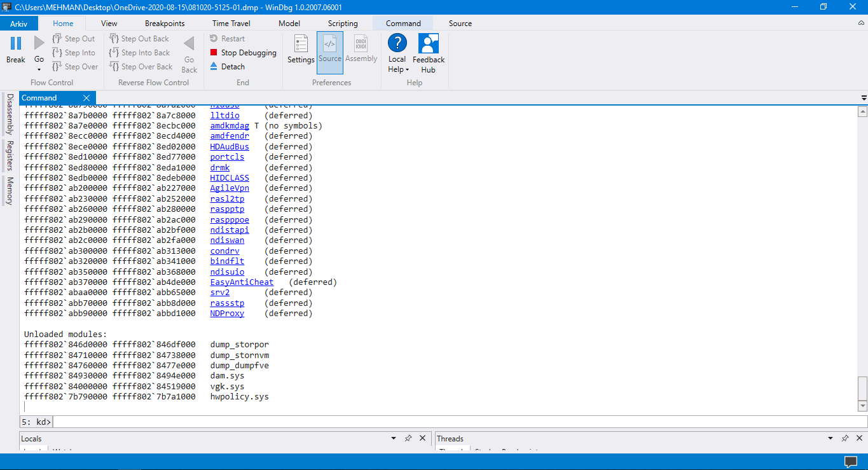Click the Detach button
Image resolution: width=868 pixels, height=470 pixels.
click(228, 67)
